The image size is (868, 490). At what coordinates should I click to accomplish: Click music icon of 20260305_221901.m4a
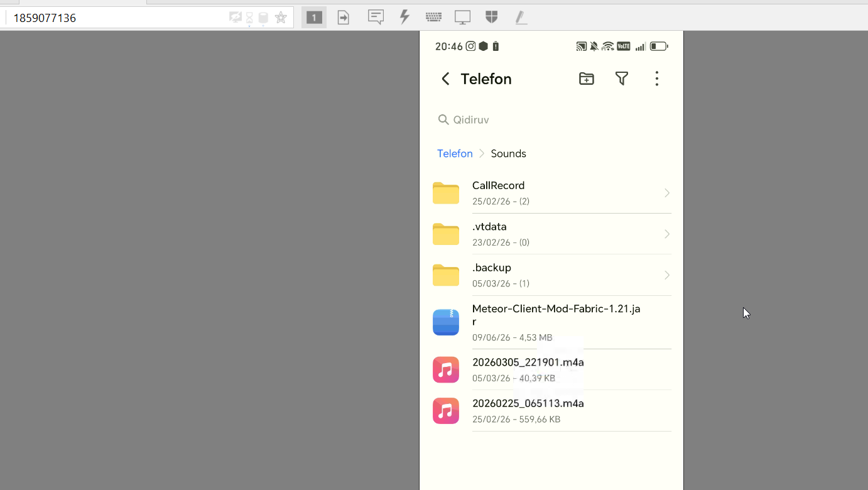coord(446,369)
